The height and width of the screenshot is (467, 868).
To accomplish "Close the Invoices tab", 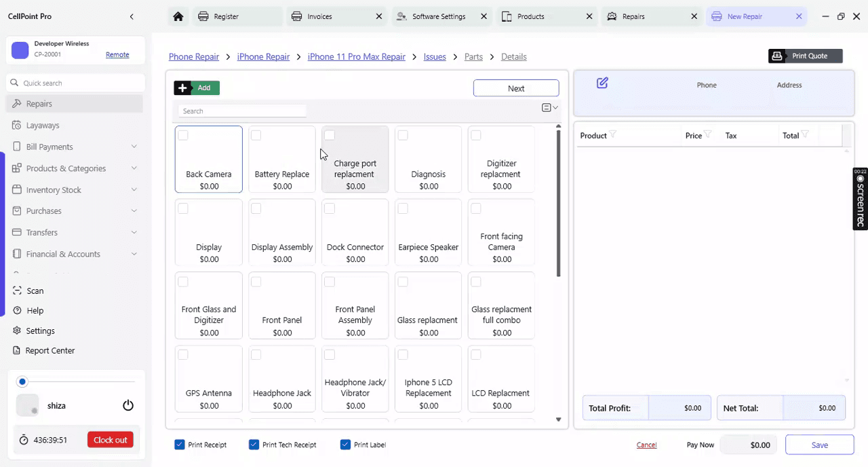I will coord(379,16).
